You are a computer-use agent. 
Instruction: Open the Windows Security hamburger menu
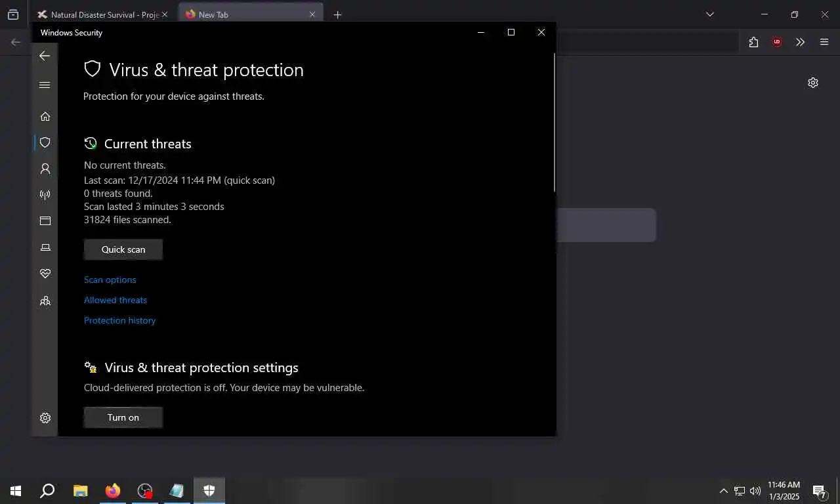45,85
